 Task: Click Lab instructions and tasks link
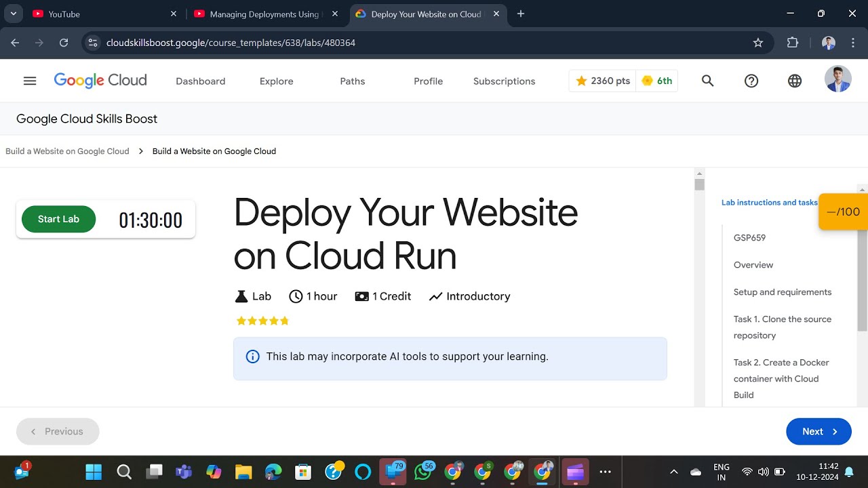pyautogui.click(x=770, y=203)
